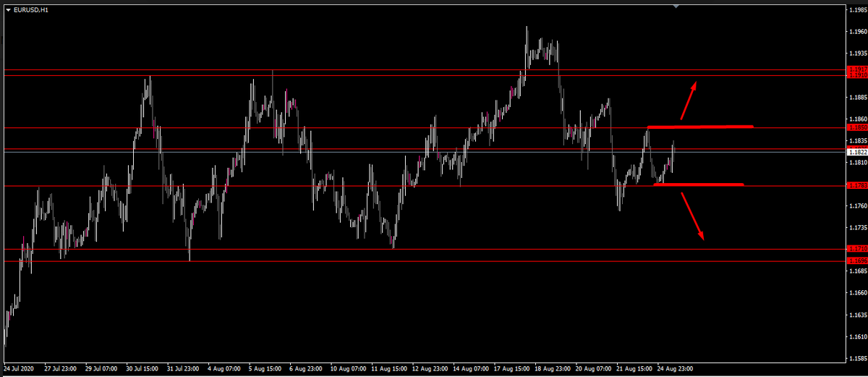Screen dimensions: 868x377
Task: Click the 1.1696 red price label
Action: (856, 260)
